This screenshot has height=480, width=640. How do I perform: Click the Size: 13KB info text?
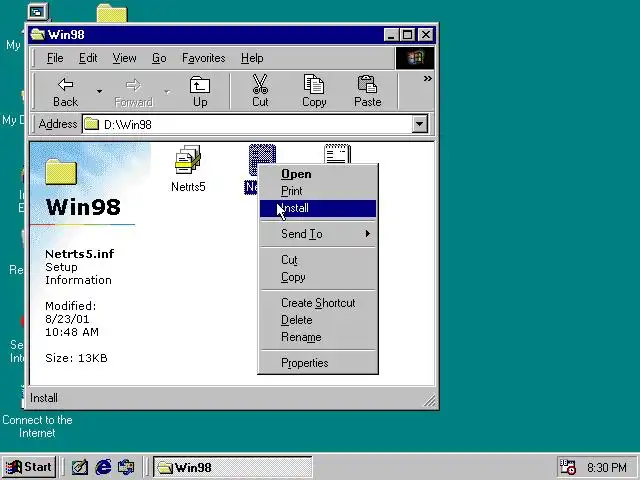pyautogui.click(x=76, y=358)
